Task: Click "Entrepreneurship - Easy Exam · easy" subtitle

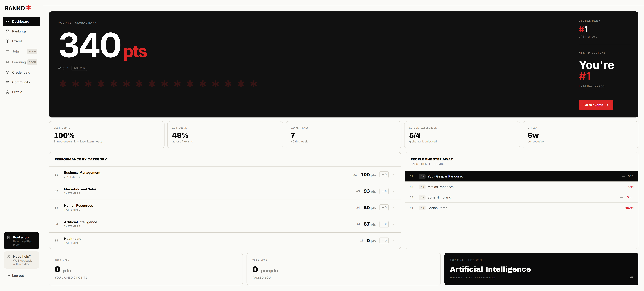Action: point(78,142)
